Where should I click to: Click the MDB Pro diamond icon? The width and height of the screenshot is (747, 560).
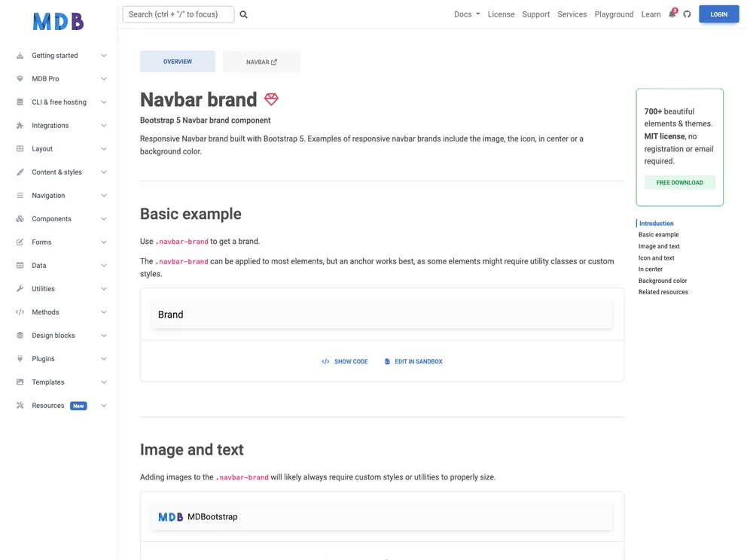19,78
